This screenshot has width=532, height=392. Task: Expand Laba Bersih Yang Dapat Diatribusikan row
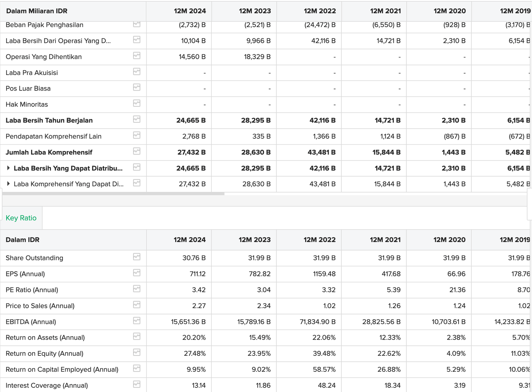[x=8, y=168]
